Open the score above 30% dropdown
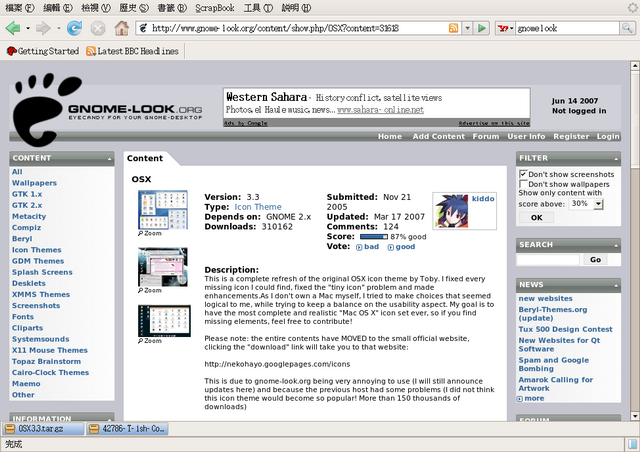The width and height of the screenshot is (640, 452). point(587,204)
